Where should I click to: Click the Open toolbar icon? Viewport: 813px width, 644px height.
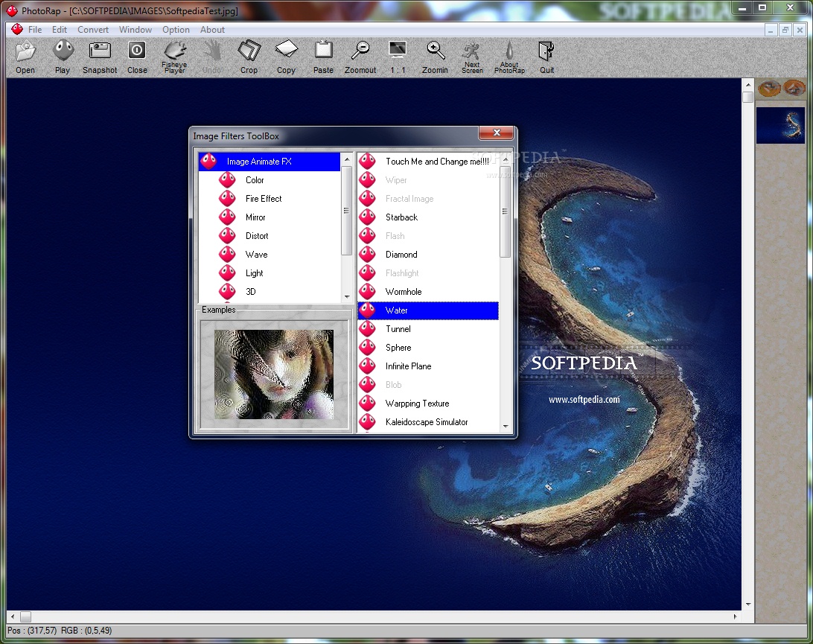[25, 57]
